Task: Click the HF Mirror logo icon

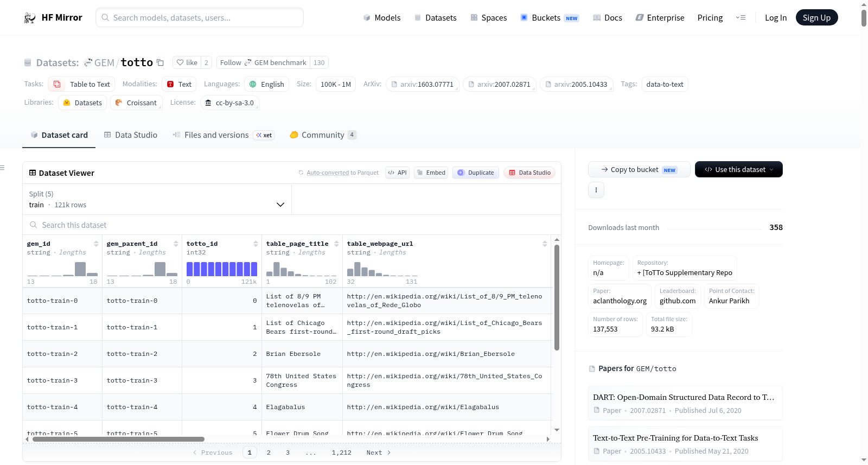Action: click(30, 18)
